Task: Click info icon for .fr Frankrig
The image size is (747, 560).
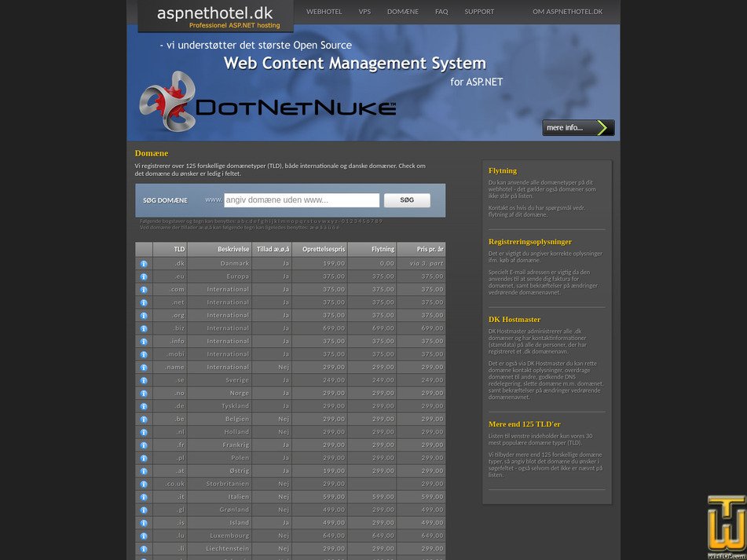Action: click(144, 445)
